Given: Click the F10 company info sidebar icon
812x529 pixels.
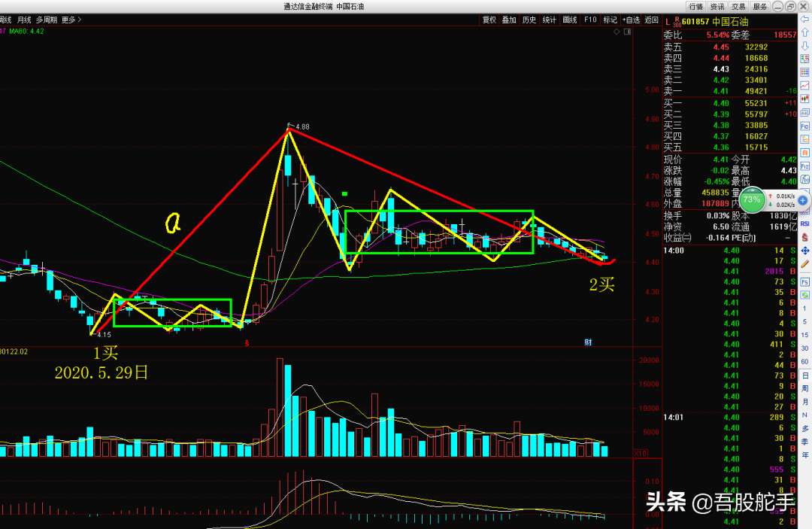Looking at the screenshot, I should tap(804, 126).
